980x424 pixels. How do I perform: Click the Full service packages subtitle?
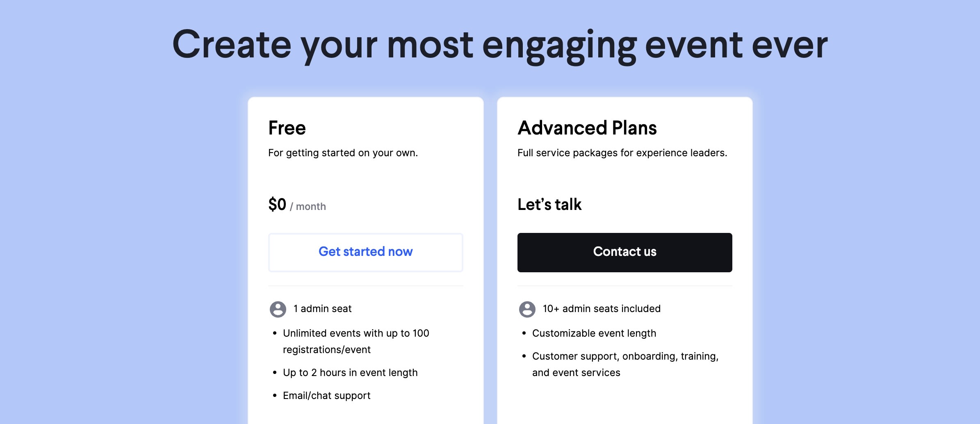point(622,153)
